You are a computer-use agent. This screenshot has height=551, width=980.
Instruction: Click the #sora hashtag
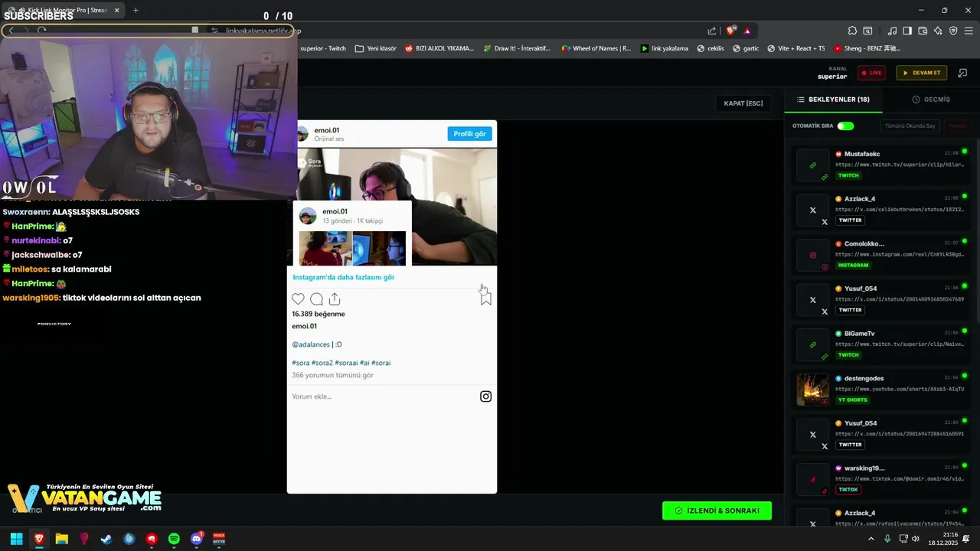coord(300,363)
